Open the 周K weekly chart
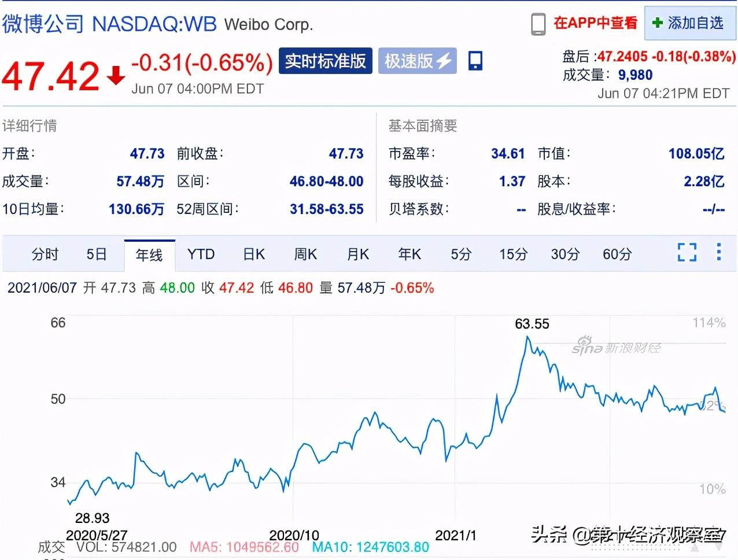This screenshot has height=560, width=738. click(x=305, y=253)
